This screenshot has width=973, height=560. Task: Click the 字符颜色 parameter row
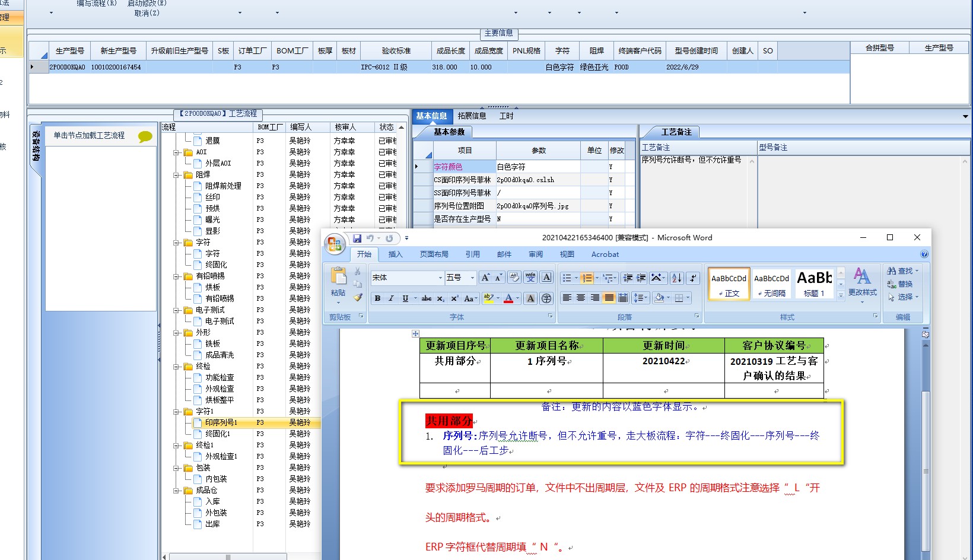pyautogui.click(x=524, y=167)
